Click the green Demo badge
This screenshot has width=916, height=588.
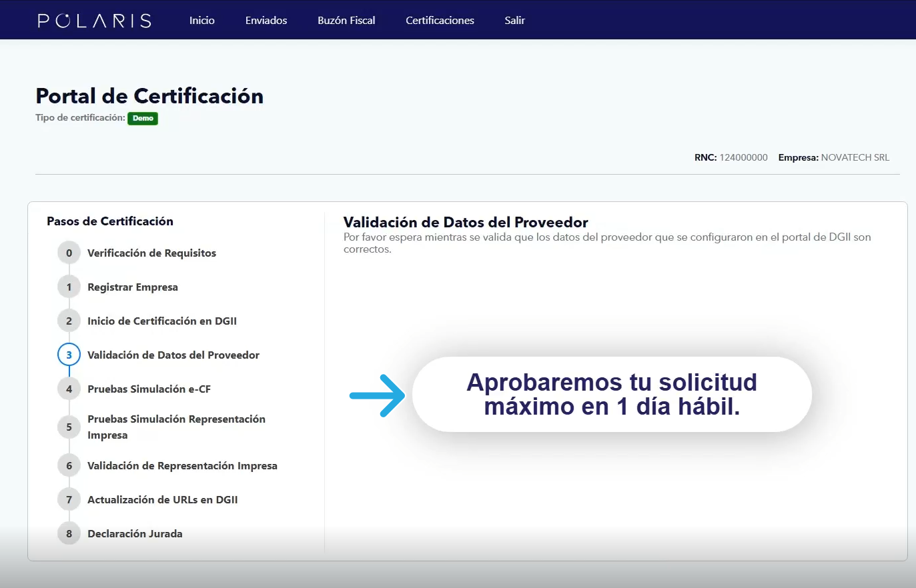tap(143, 119)
